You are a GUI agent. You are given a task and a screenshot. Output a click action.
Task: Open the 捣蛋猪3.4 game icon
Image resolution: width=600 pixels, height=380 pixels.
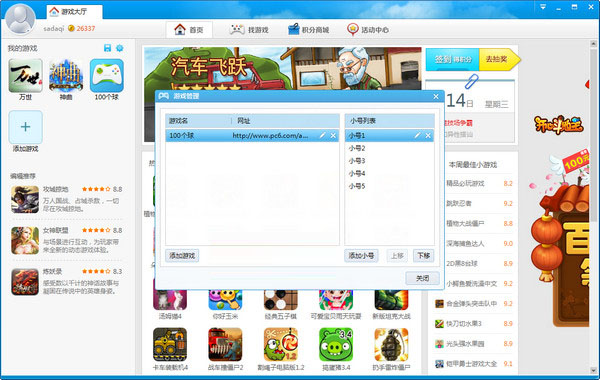(x=336, y=344)
